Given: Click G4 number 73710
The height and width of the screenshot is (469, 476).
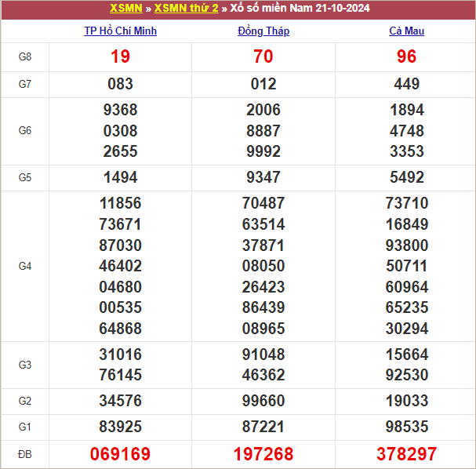Looking at the screenshot, I should (407, 203).
